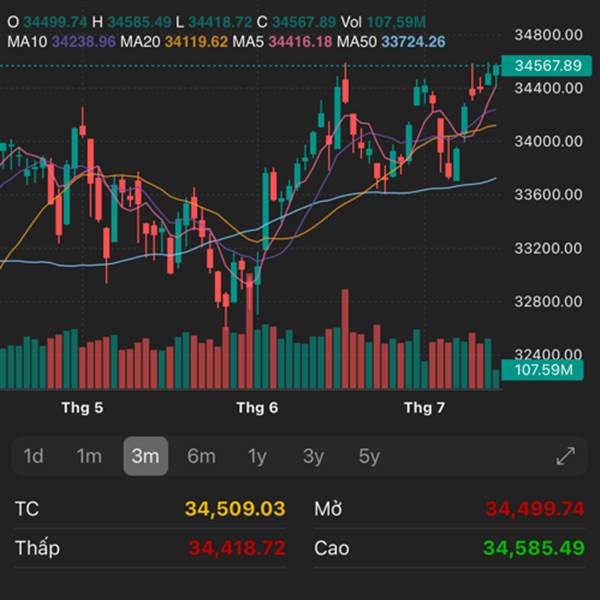Click the close value 34567.89 in header
600x600 pixels.
pyautogui.click(x=304, y=22)
